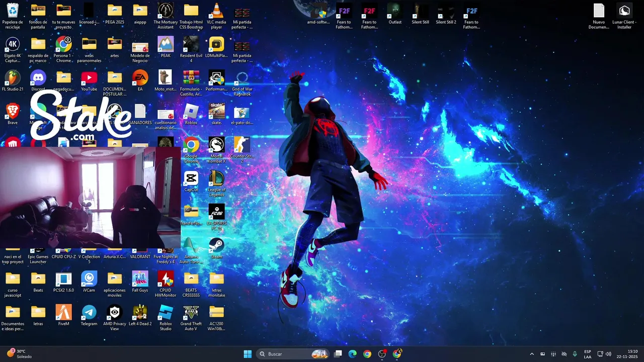Launch God of War Ragnarök shortcut
644x362 pixels.
click(x=242, y=83)
